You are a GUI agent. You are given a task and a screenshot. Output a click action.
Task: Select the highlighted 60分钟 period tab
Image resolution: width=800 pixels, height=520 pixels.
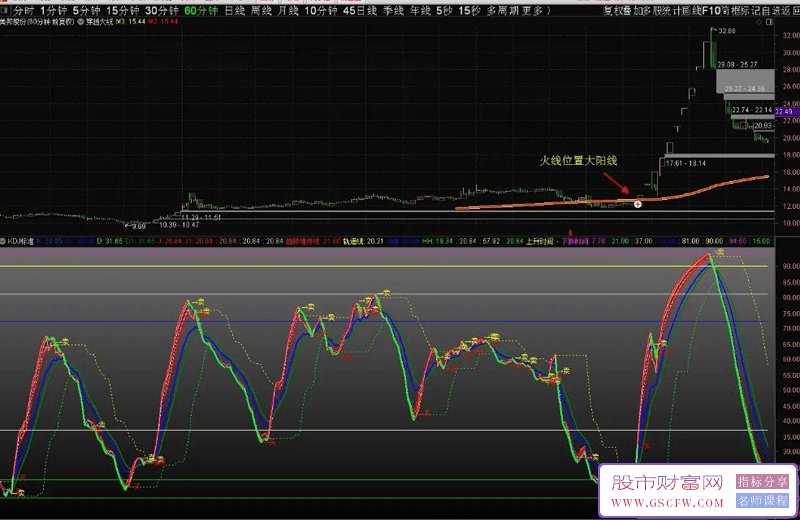[201, 10]
